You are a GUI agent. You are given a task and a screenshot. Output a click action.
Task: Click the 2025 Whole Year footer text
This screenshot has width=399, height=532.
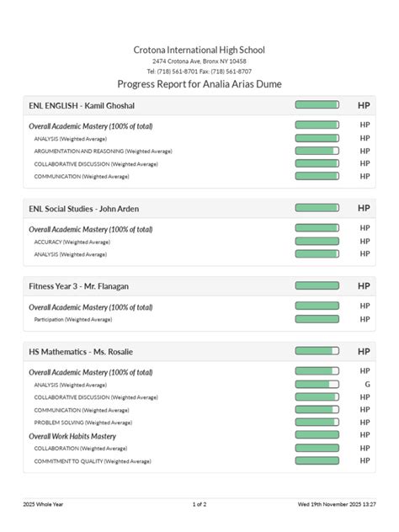[43, 504]
